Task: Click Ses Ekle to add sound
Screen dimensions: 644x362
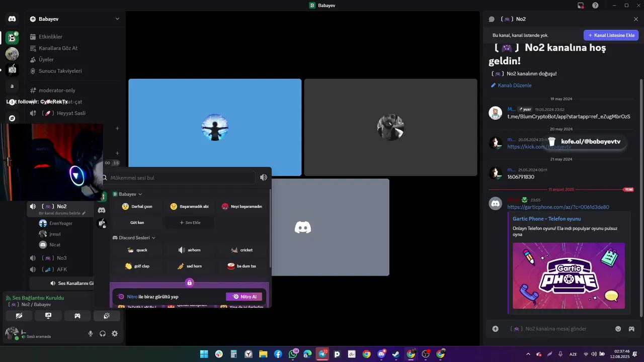Action: tap(190, 222)
